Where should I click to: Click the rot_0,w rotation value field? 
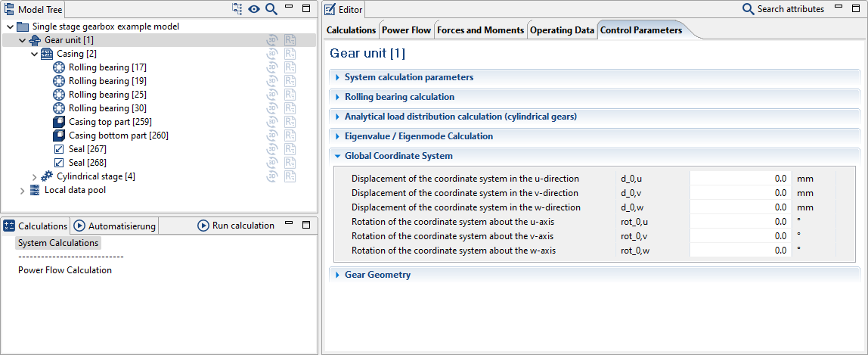pos(741,251)
